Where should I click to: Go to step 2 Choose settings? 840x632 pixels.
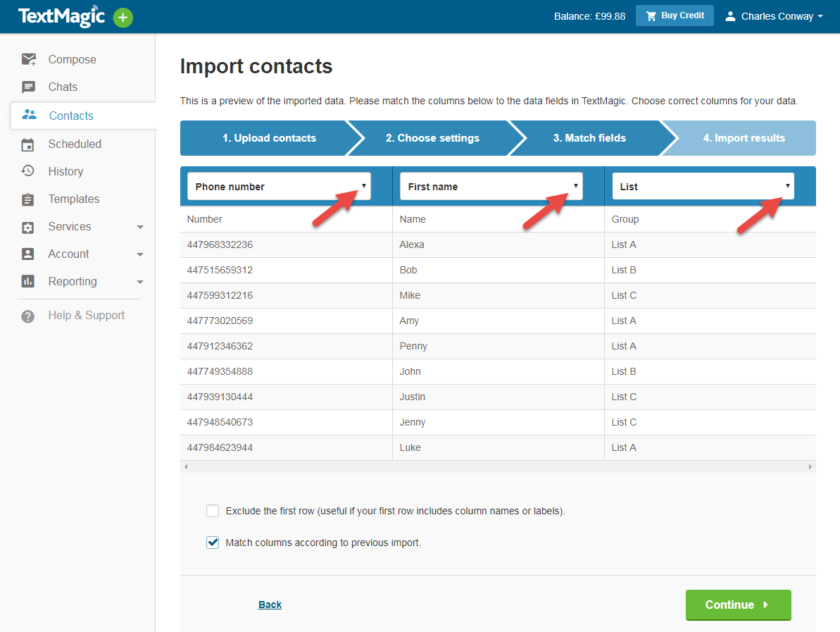point(432,138)
